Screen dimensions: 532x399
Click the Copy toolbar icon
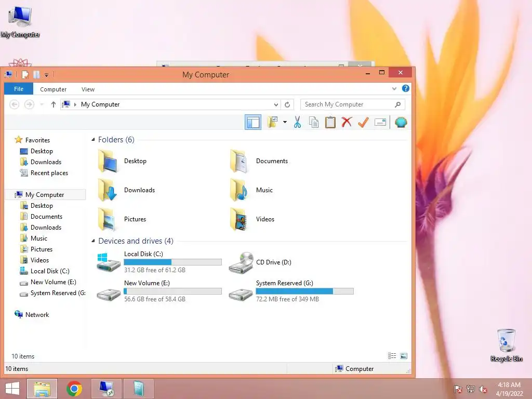click(x=314, y=122)
